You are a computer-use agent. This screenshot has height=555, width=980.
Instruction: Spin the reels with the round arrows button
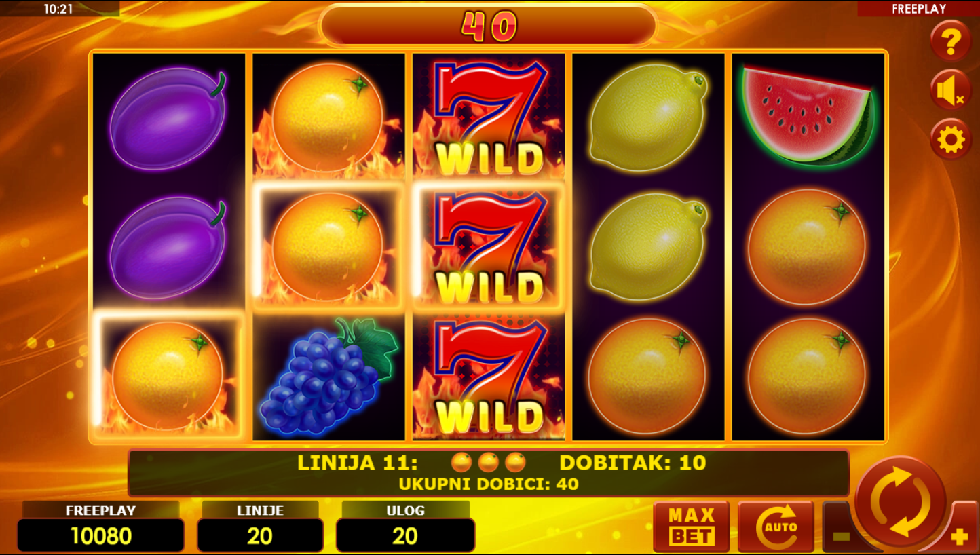[x=901, y=501]
